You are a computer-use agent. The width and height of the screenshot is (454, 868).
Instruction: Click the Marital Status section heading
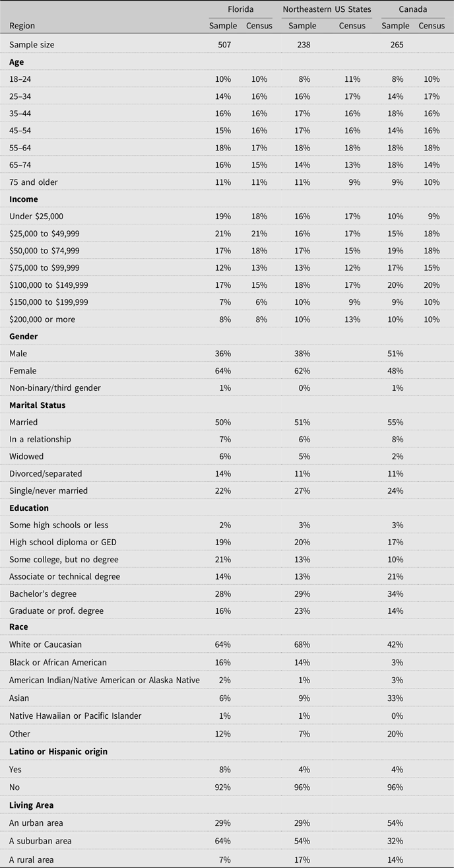tap(38, 405)
